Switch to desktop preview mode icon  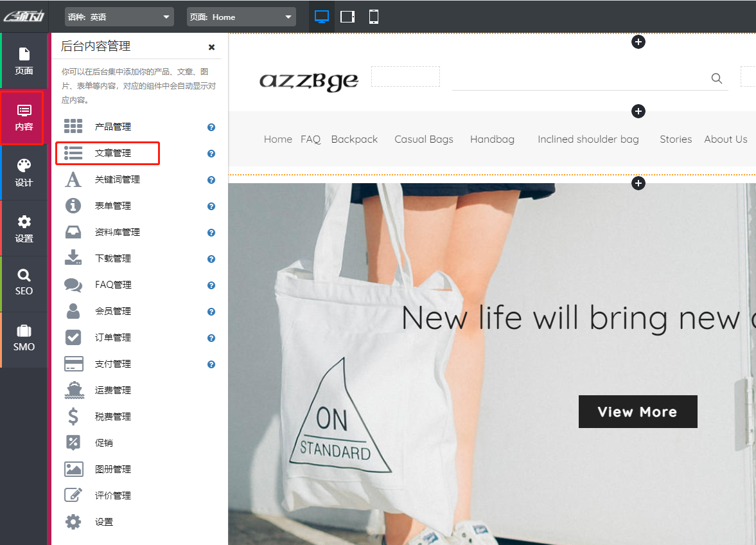(322, 17)
